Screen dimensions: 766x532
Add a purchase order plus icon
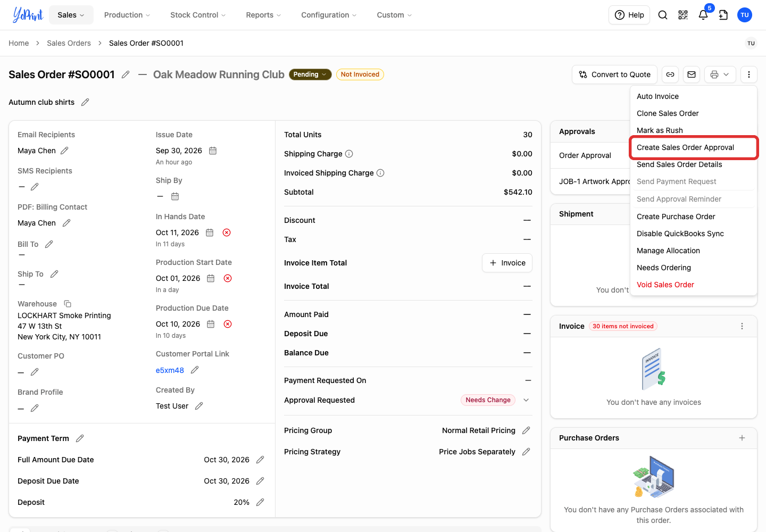pyautogui.click(x=742, y=438)
